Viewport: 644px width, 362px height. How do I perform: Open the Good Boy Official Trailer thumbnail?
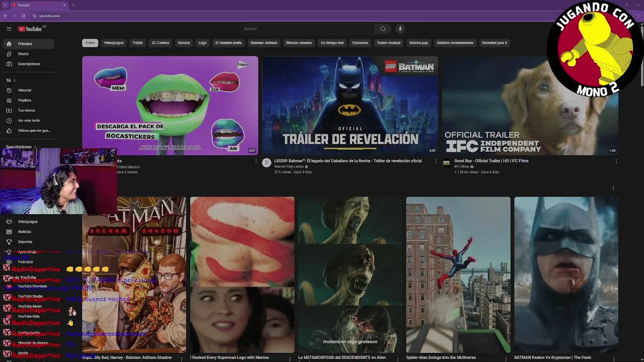coord(530,106)
